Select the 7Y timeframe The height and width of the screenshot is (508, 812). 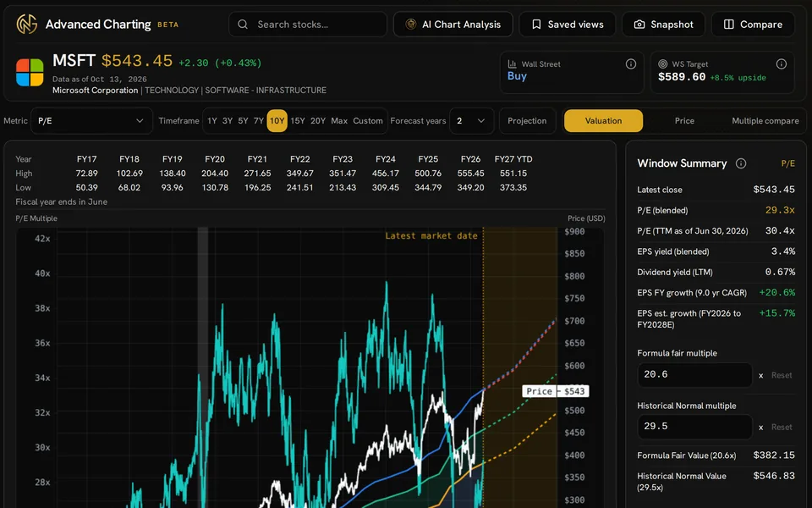pyautogui.click(x=259, y=121)
